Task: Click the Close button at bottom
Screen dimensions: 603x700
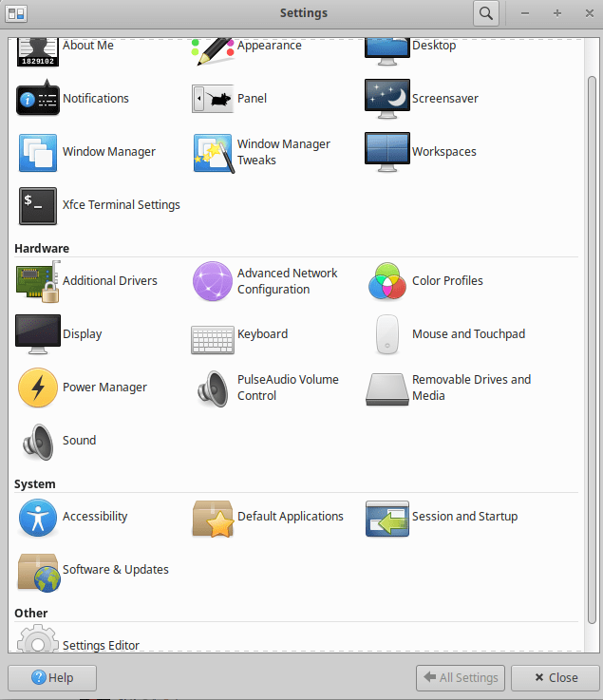Action: [x=556, y=677]
